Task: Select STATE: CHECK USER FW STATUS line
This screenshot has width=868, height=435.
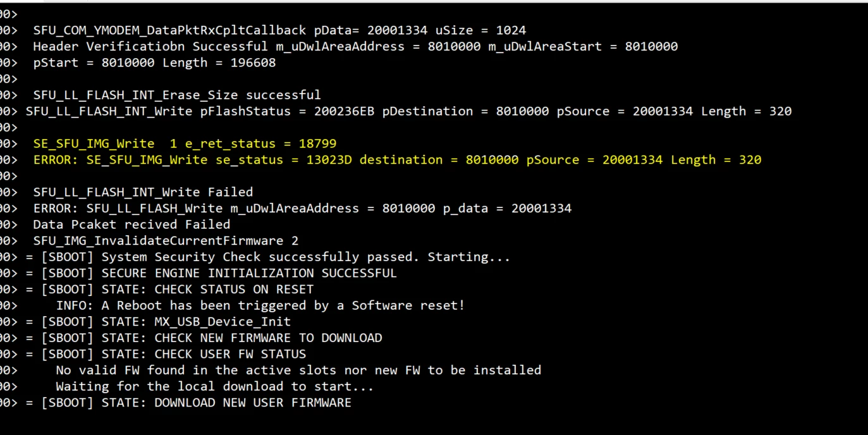Action: pyautogui.click(x=166, y=354)
